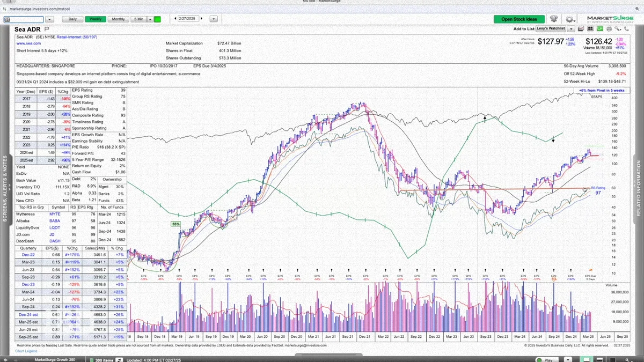This screenshot has width=644, height=362.
Task: Open the dropdown after the date field
Action: 213,19
